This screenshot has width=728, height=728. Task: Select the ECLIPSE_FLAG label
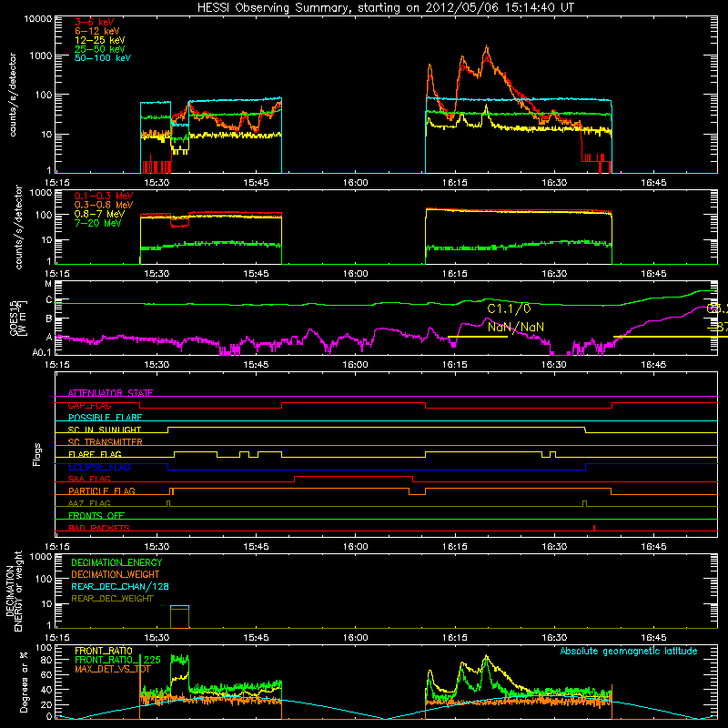tap(99, 467)
